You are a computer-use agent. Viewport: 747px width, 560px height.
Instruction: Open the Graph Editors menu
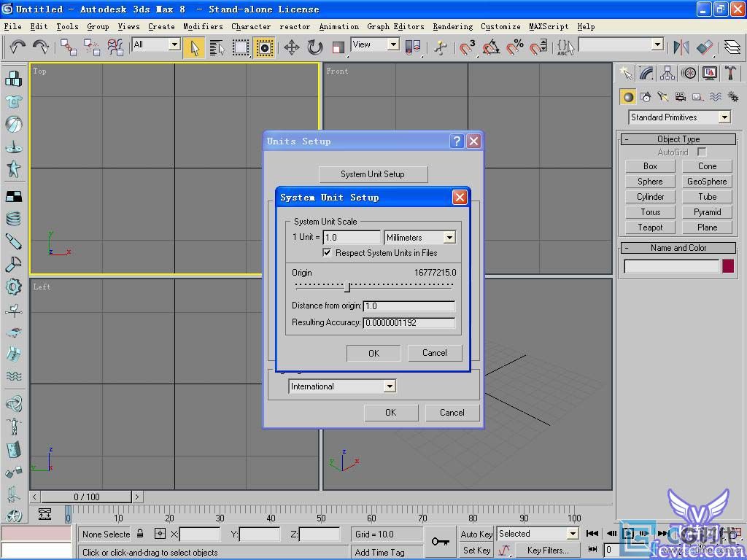point(395,27)
